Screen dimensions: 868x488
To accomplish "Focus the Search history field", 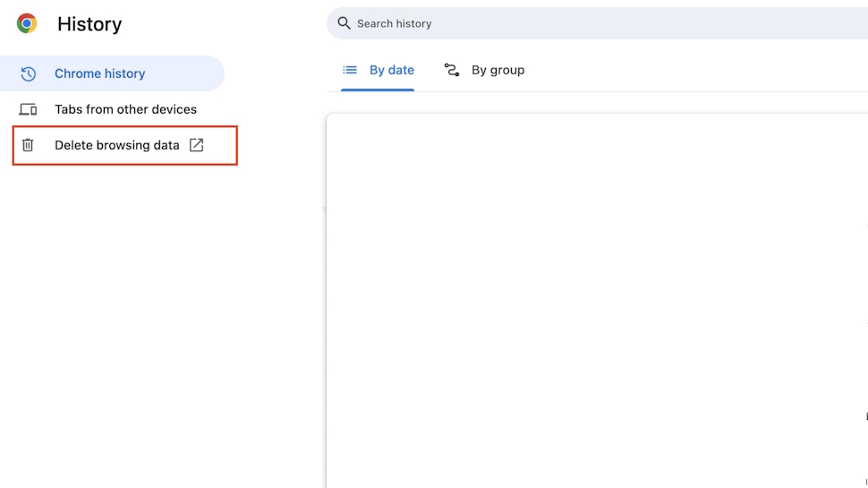I will click(x=597, y=23).
